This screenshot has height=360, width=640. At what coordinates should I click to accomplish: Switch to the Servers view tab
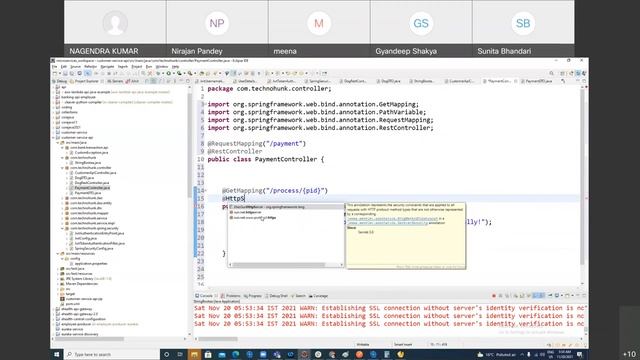pos(116,81)
